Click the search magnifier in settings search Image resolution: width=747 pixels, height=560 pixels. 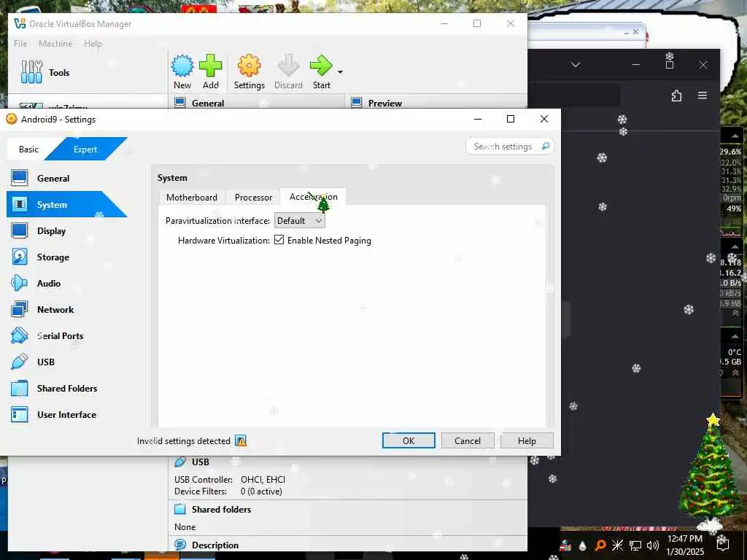click(546, 146)
